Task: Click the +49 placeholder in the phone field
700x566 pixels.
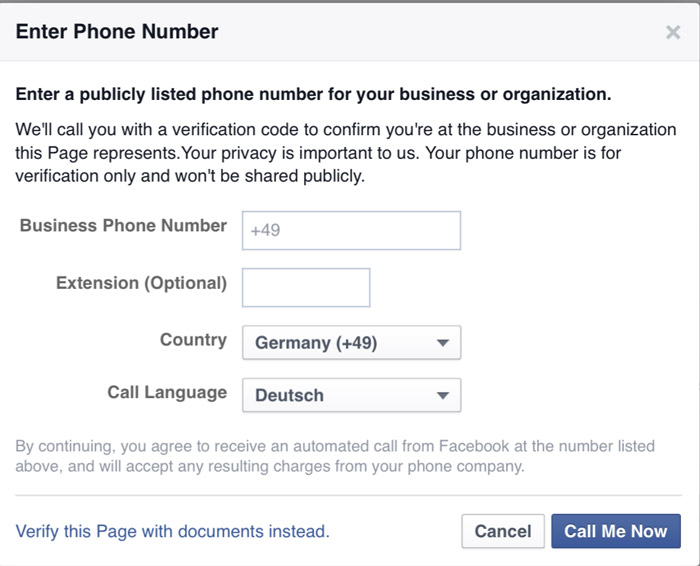Action: click(265, 230)
